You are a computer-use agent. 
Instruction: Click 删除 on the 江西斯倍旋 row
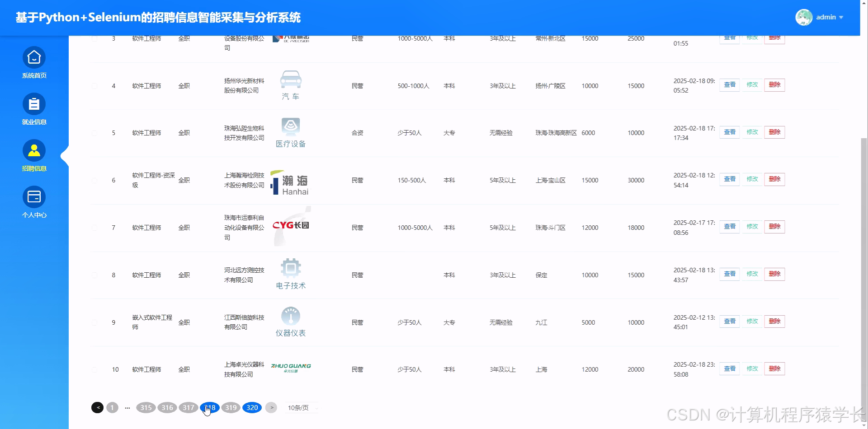(x=774, y=321)
